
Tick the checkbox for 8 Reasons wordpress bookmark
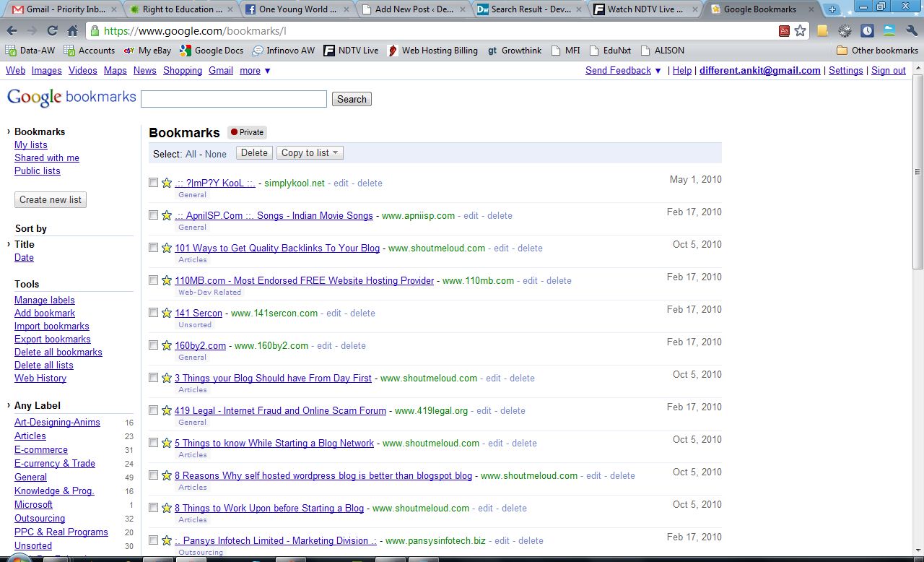[153, 475]
